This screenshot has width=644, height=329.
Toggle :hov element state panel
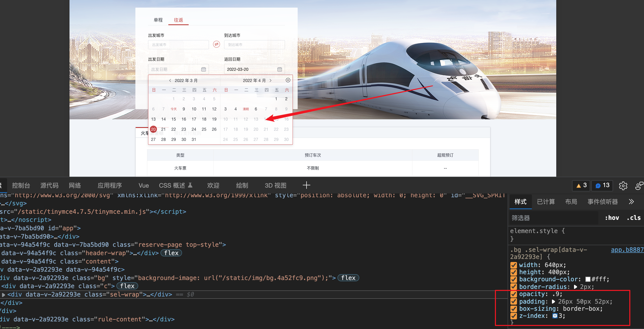[612, 218]
